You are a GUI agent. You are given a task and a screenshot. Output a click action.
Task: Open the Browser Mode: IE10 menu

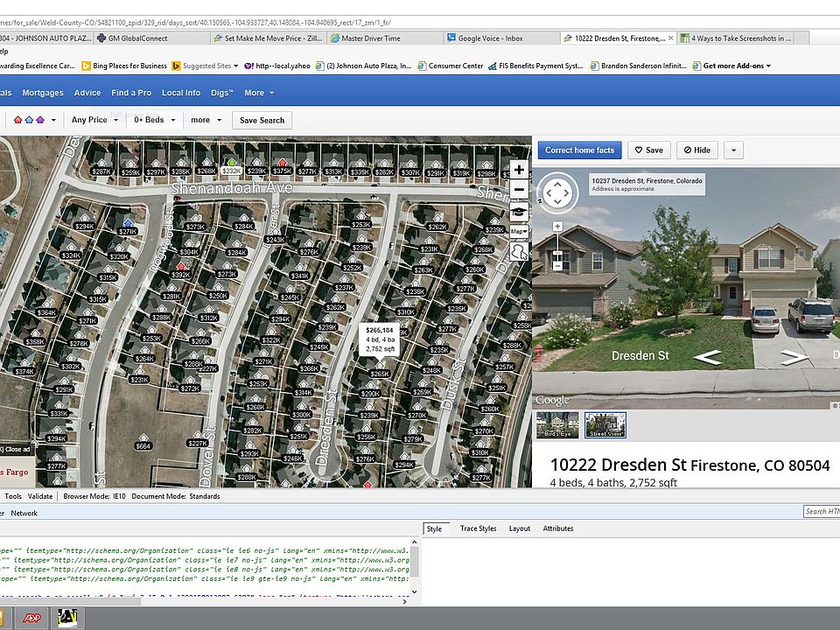[x=94, y=497]
